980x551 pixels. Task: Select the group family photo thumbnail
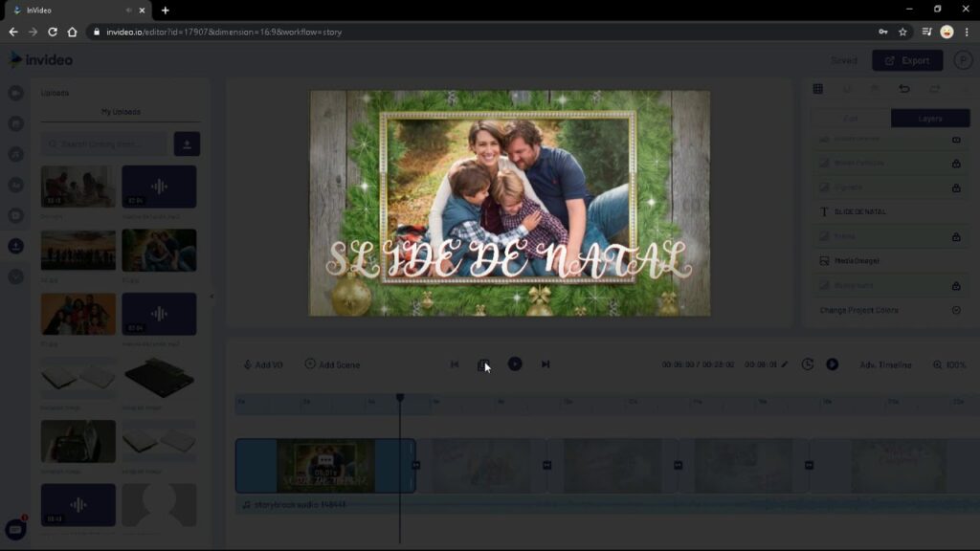pos(78,314)
